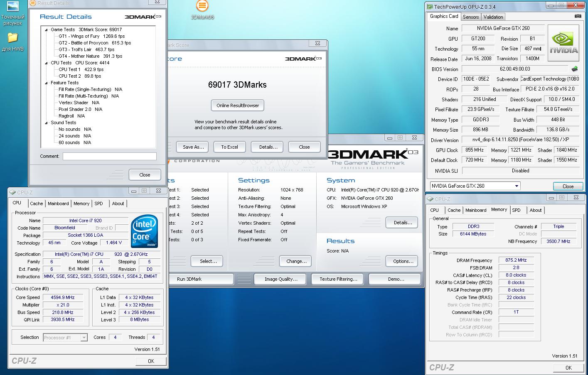
Task: Select CPU Test 1 result row
Action: (x=81, y=69)
